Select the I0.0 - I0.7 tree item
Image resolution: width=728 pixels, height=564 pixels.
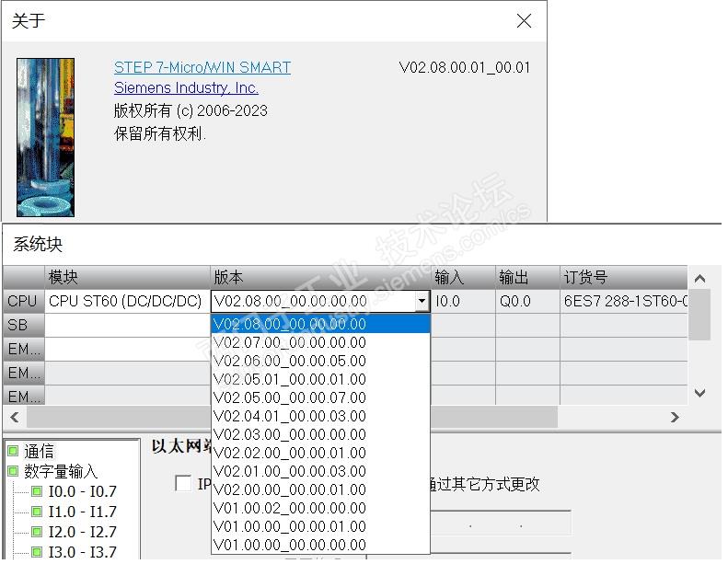point(83,491)
